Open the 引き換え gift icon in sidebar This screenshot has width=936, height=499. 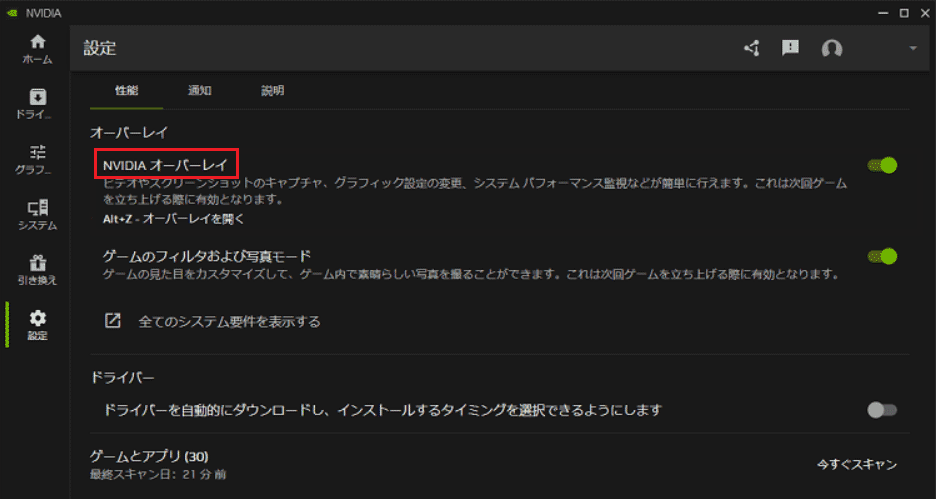38,262
